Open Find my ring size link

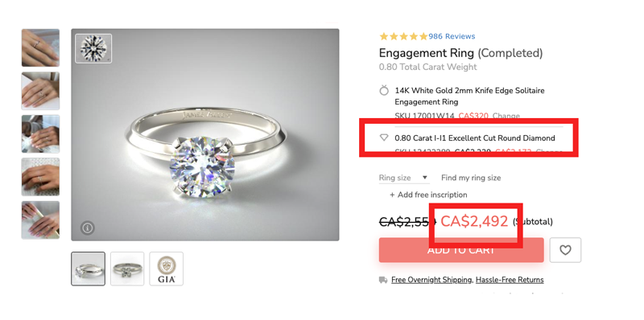[471, 178]
